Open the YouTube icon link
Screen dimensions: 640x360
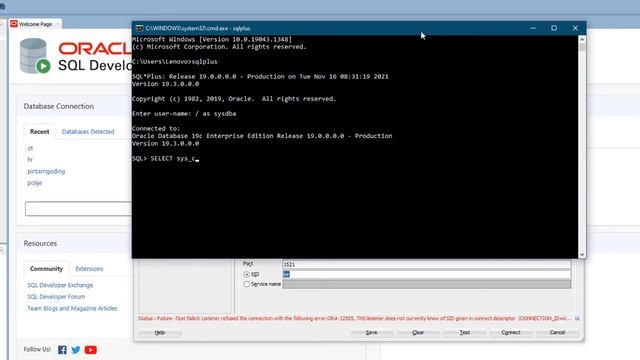(91, 350)
